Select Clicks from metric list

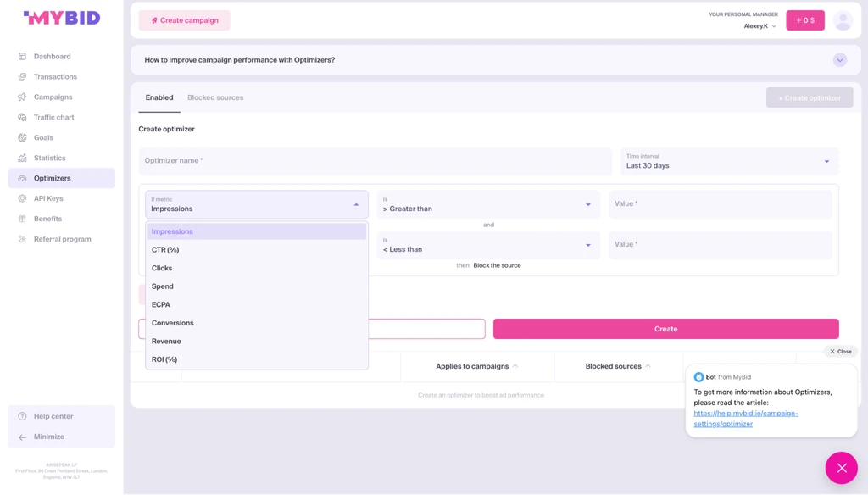click(256, 268)
